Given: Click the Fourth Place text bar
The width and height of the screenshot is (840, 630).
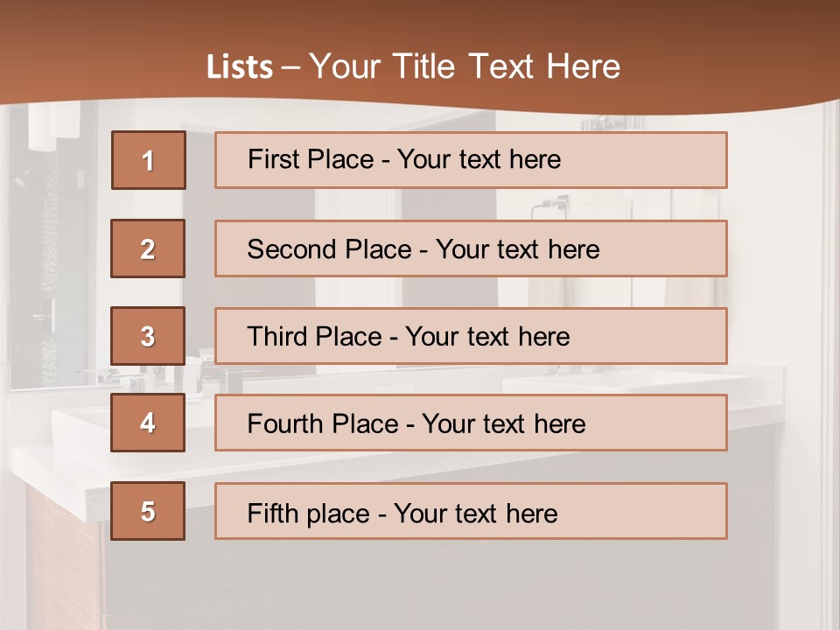Looking at the screenshot, I should [471, 423].
